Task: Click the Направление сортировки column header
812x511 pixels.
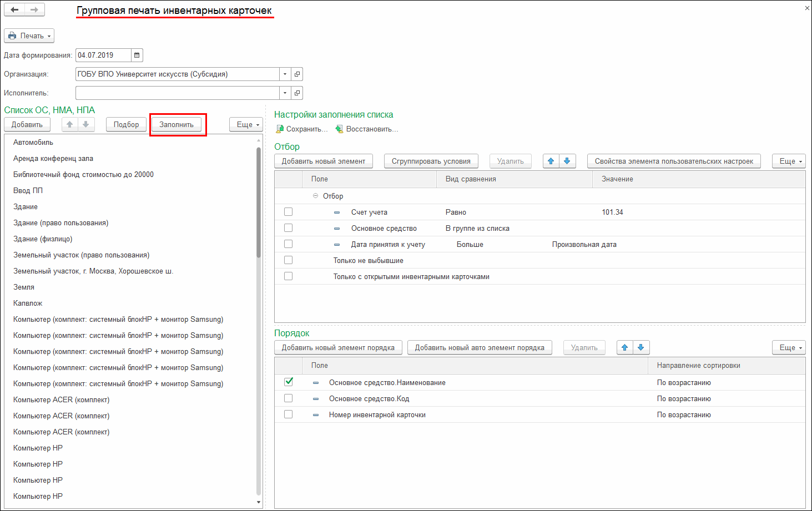Action: pos(727,365)
